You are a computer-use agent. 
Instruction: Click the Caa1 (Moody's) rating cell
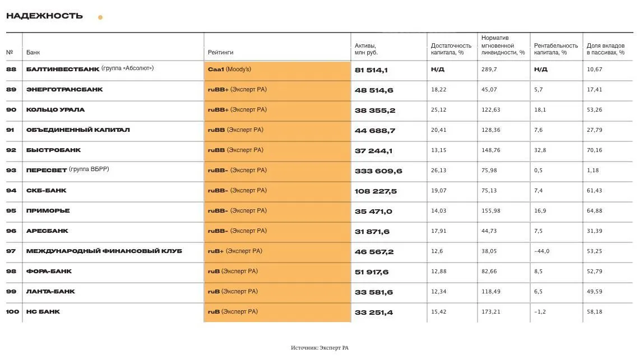(277, 71)
